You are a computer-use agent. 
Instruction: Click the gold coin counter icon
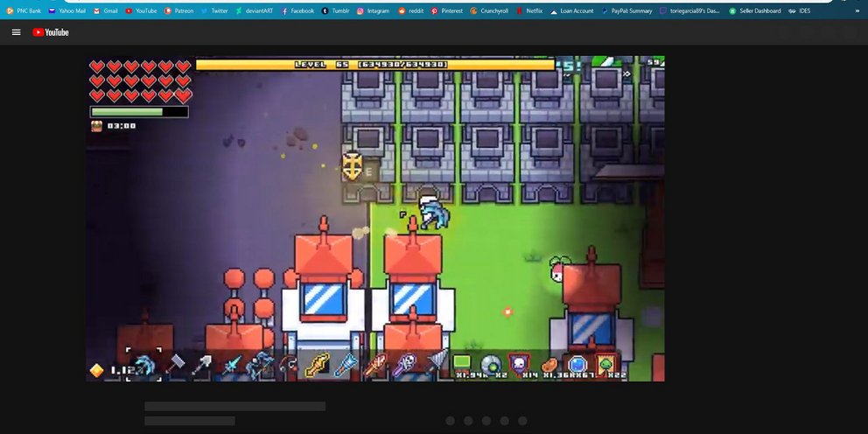coord(97,370)
